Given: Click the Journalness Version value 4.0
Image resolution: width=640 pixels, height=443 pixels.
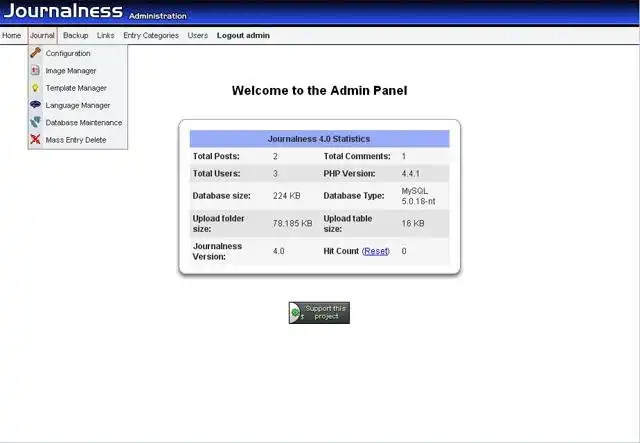Looking at the screenshot, I should pos(279,251).
